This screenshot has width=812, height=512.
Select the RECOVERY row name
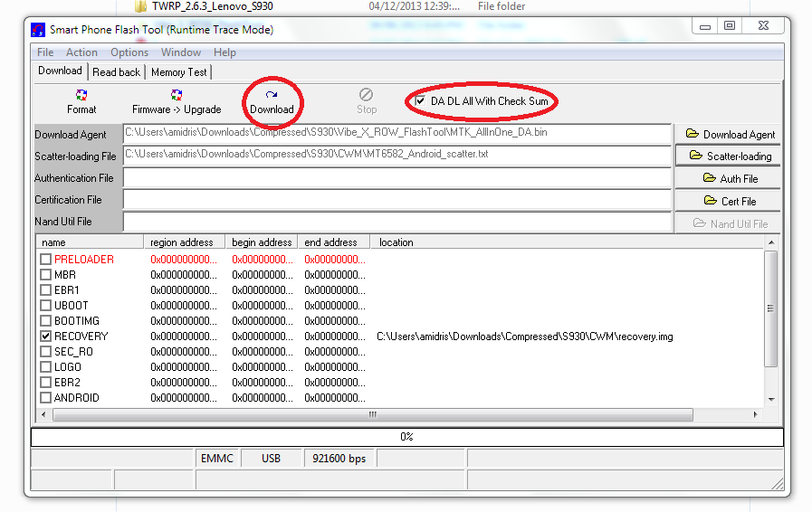[x=81, y=337]
